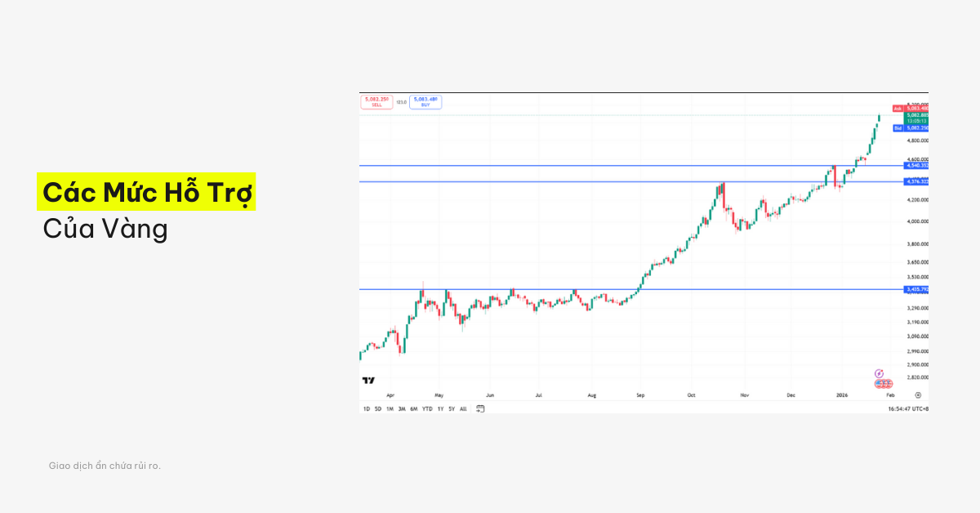980x513 pixels.
Task: Click the 4,540.352 support line label
Action: [915, 165]
